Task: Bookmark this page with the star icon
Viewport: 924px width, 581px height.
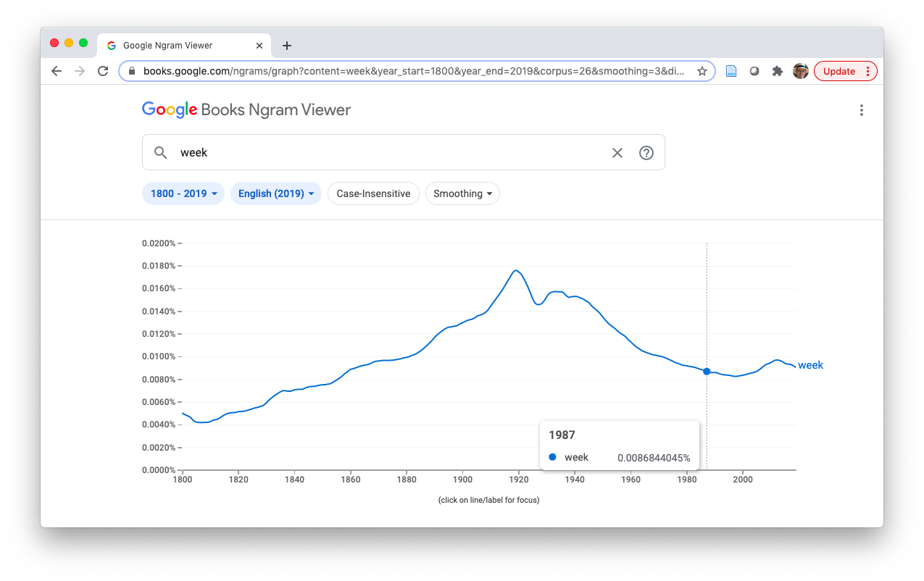Action: (702, 71)
